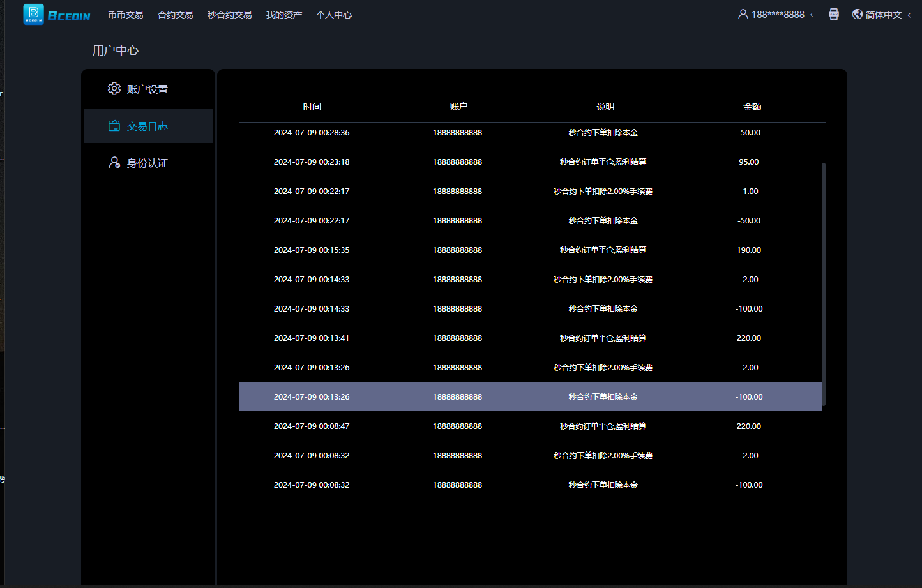
Task: Click the user avatar icon beside 188****8888
Action: pyautogui.click(x=743, y=14)
